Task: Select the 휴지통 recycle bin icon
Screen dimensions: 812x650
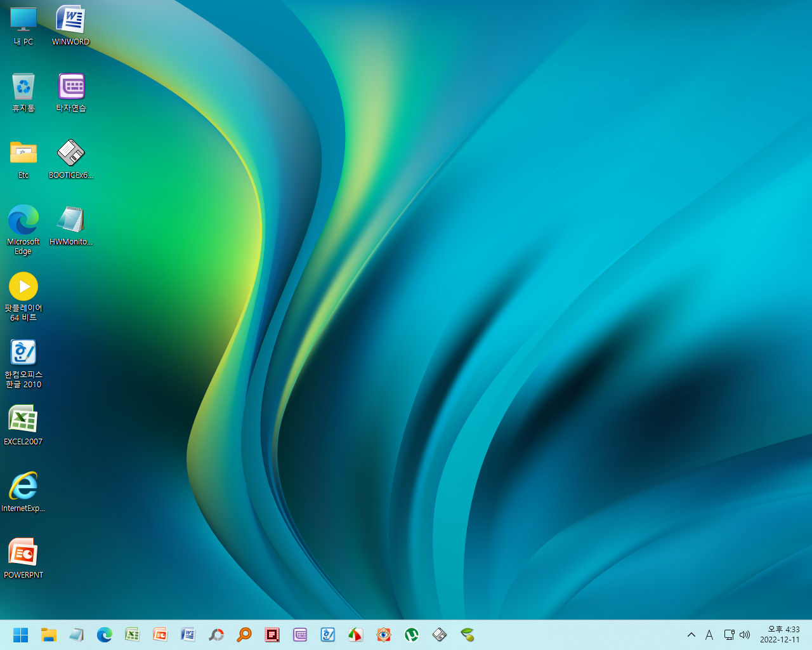Action: [23, 93]
